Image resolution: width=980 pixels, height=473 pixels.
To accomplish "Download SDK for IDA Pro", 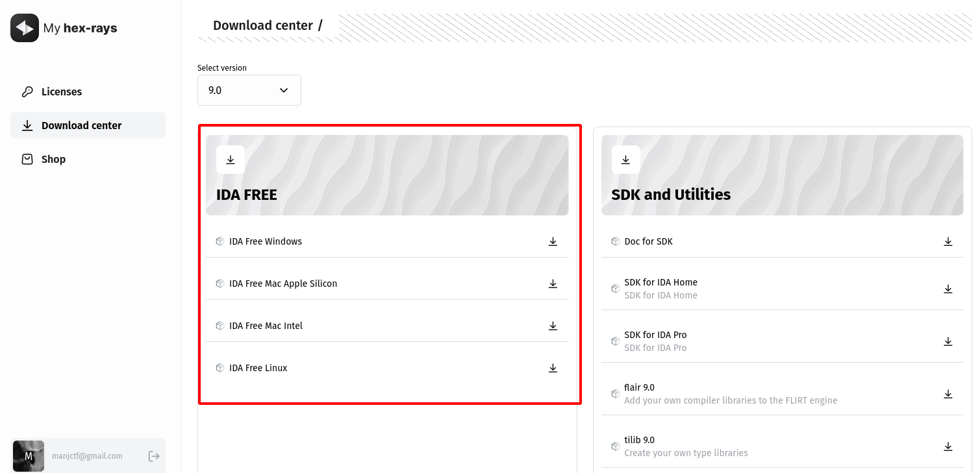I will tap(948, 341).
